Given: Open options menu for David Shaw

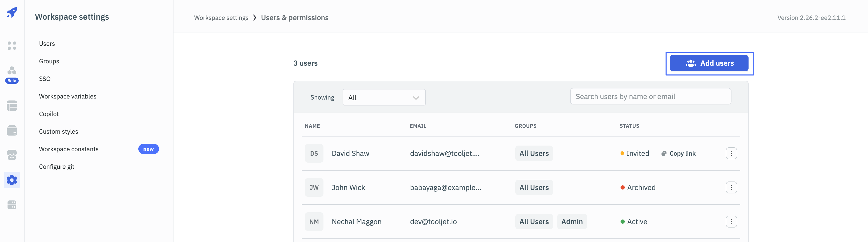Looking at the screenshot, I should point(731,153).
